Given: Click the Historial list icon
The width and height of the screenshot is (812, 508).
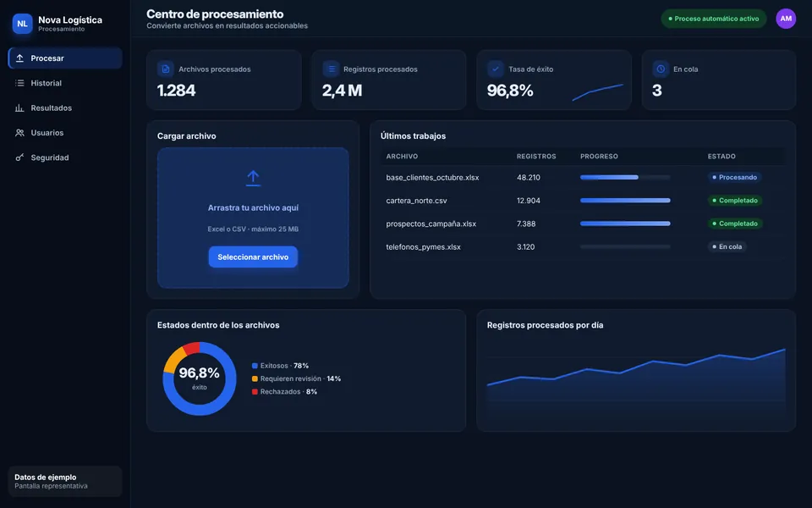Looking at the screenshot, I should [x=19, y=83].
